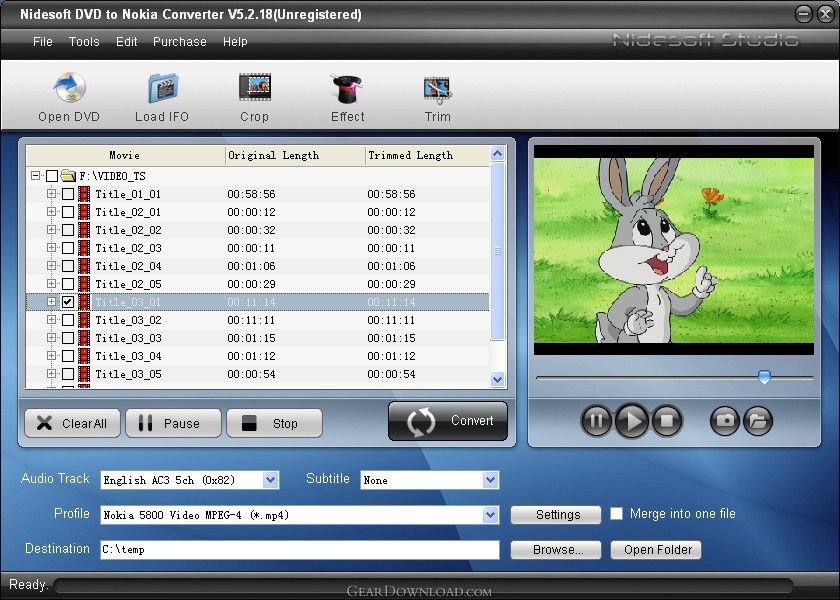Expand the Title_02_05 node

coord(51,283)
